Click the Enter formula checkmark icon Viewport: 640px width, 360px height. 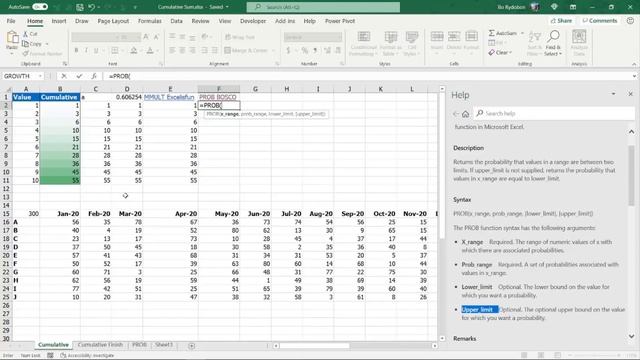click(x=79, y=76)
